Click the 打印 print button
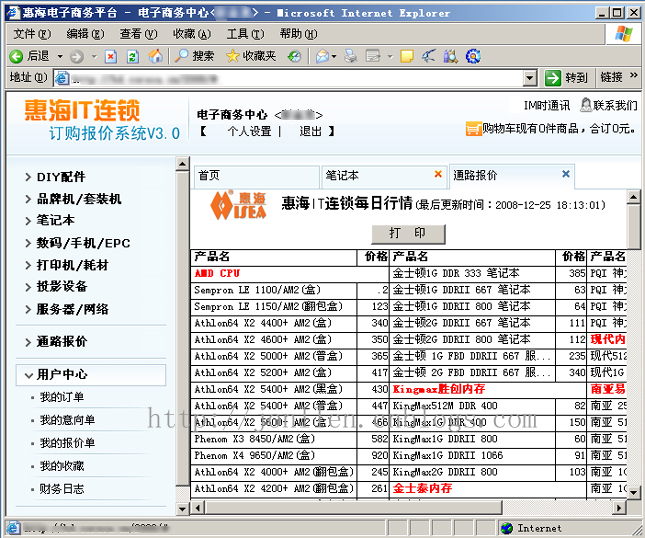Image resolution: width=645 pixels, height=538 pixels. [408, 234]
